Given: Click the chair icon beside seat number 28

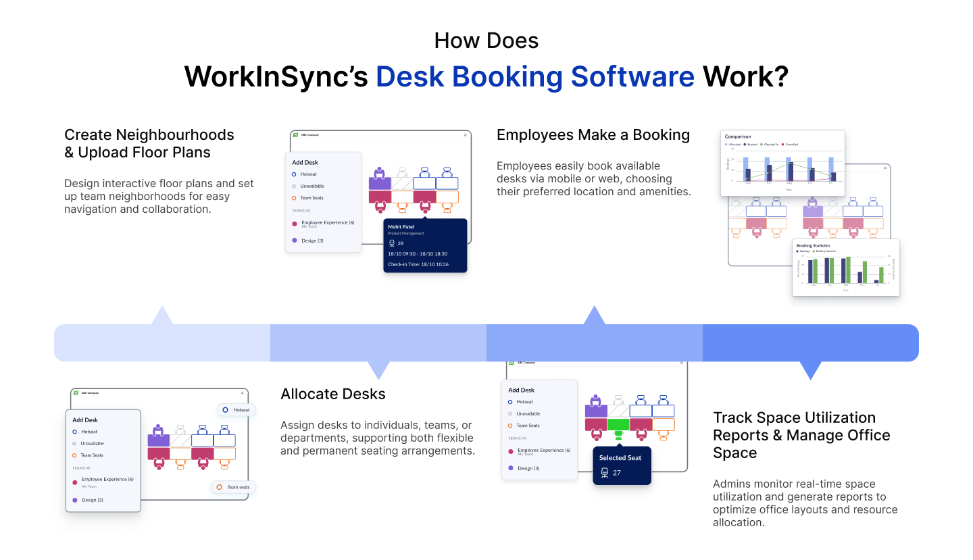Looking at the screenshot, I should click(x=392, y=243).
